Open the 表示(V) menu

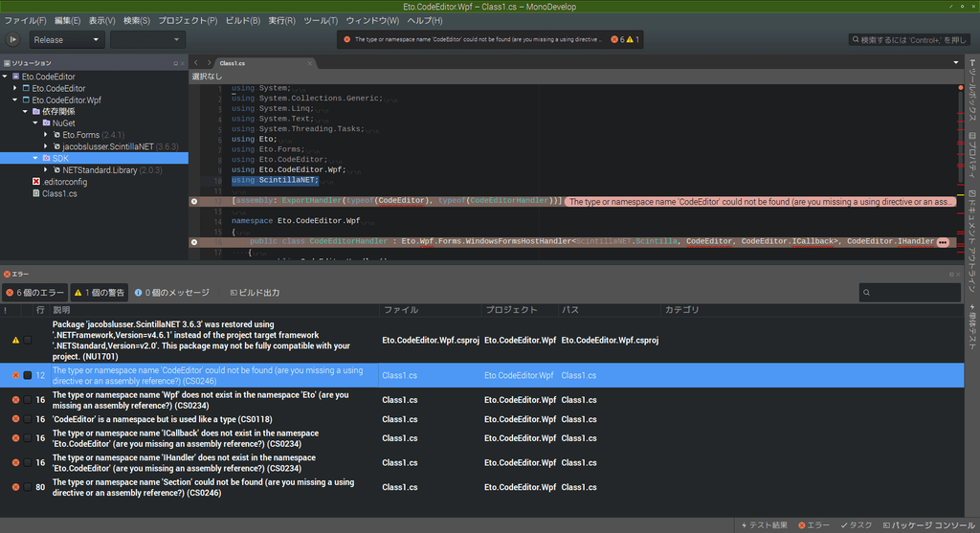point(101,21)
